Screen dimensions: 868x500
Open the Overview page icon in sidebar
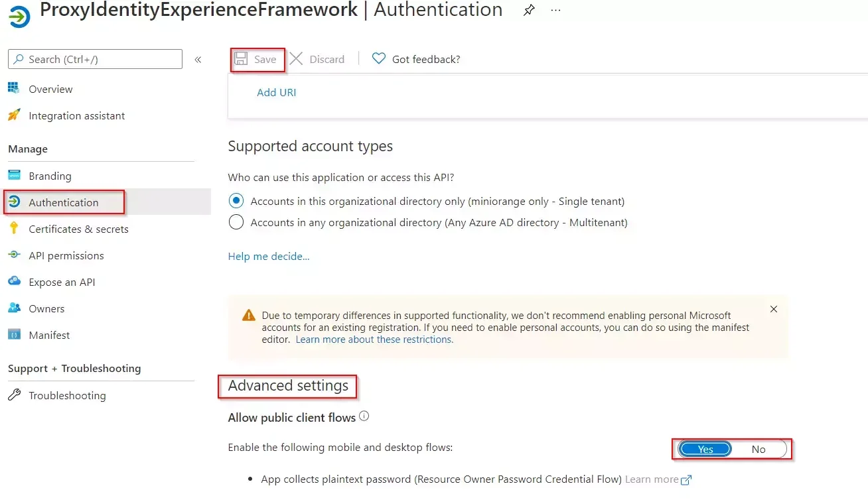[13, 88]
